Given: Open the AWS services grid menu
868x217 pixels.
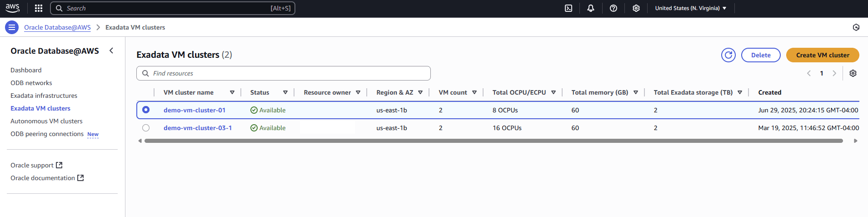Looking at the screenshot, I should (x=39, y=8).
